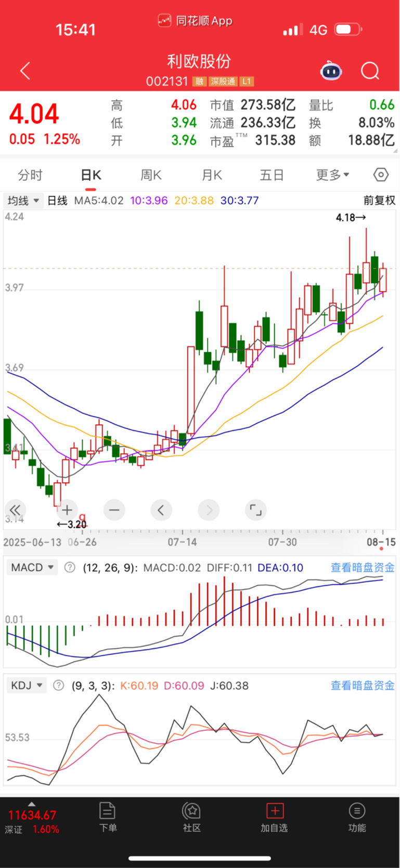Tap stock code 002131
Screen dimensions: 400x868
coord(166,82)
